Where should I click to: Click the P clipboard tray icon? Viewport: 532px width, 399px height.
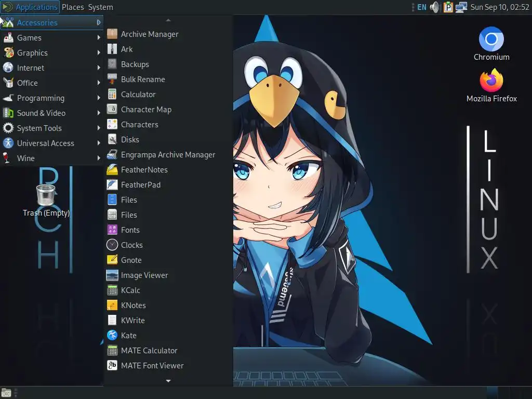point(448,7)
